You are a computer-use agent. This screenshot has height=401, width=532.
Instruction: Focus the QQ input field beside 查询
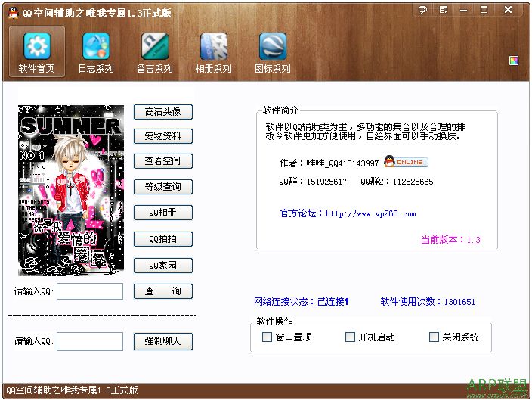click(90, 291)
